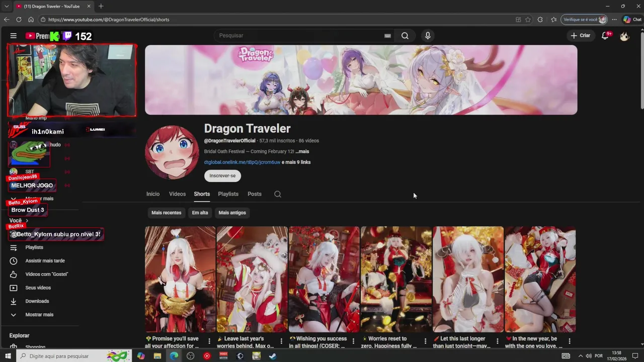
Task: Open the 'Wishing you success' short title
Action: [318, 342]
